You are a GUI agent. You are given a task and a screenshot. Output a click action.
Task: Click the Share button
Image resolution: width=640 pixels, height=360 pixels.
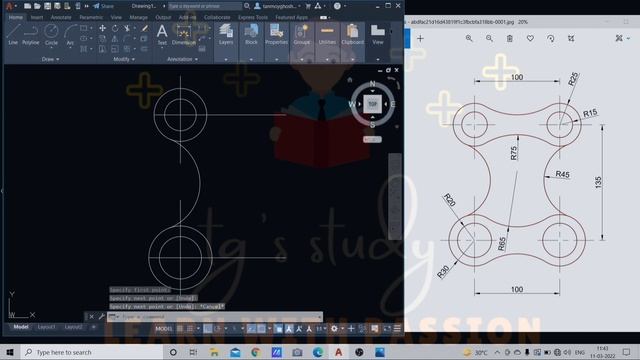pyautogui.click(x=104, y=6)
